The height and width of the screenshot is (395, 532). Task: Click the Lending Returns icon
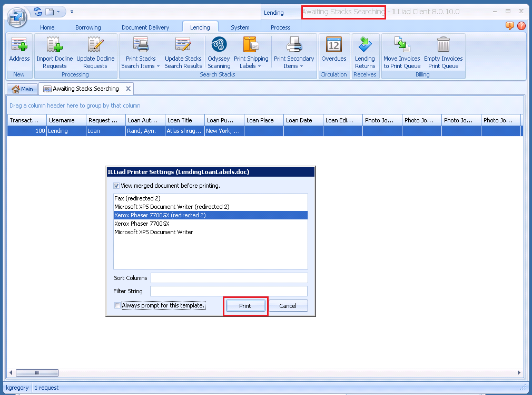pos(365,46)
